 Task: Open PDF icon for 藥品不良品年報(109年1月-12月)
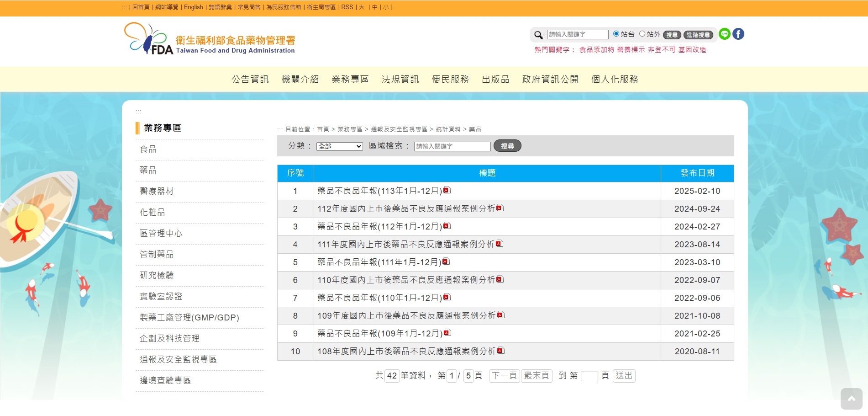coord(447,333)
